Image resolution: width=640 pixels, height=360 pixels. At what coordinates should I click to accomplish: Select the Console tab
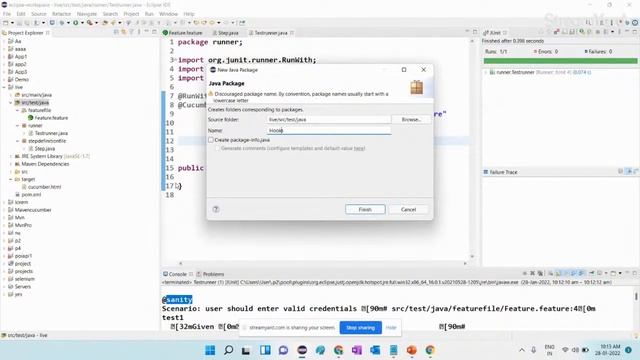point(178,274)
